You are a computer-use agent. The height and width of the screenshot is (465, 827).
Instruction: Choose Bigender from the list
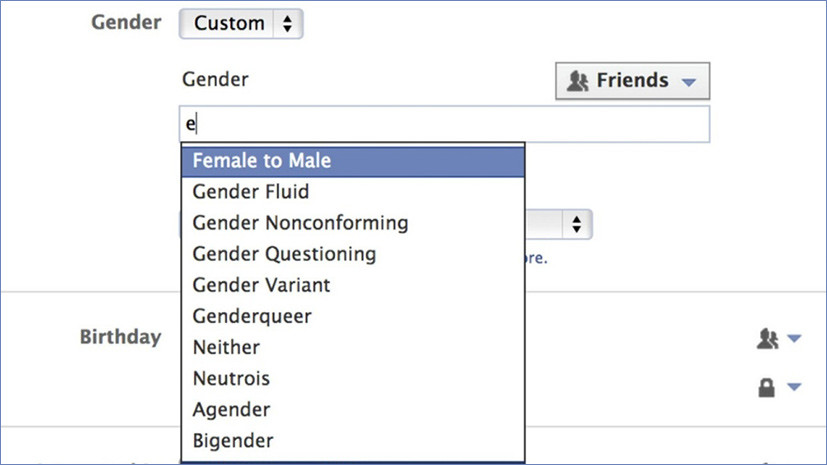[353, 441]
